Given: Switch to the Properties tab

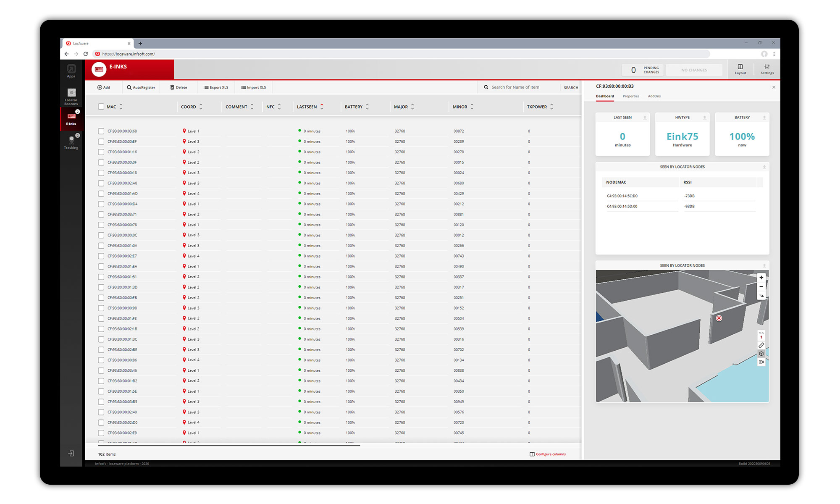Looking at the screenshot, I should click(631, 96).
